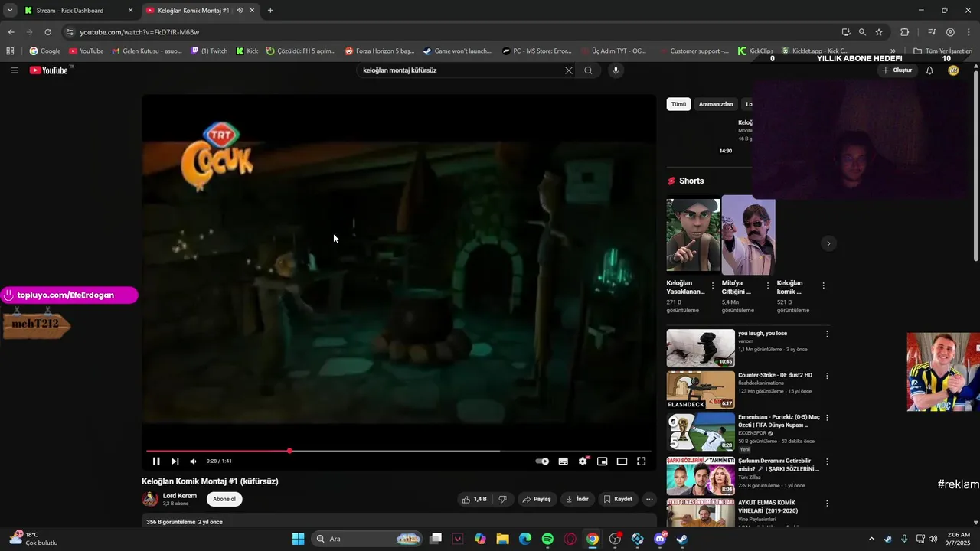The width and height of the screenshot is (980, 551).
Task: Open Mito'ya Gittiğini short
Action: [x=748, y=234]
